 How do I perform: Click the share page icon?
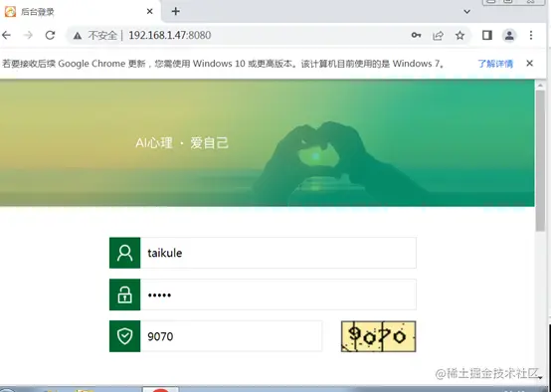[438, 35]
